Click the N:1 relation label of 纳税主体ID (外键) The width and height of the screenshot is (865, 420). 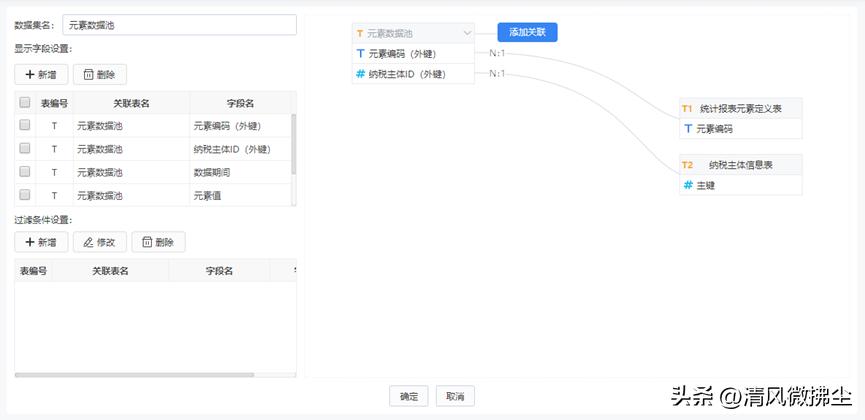[497, 74]
